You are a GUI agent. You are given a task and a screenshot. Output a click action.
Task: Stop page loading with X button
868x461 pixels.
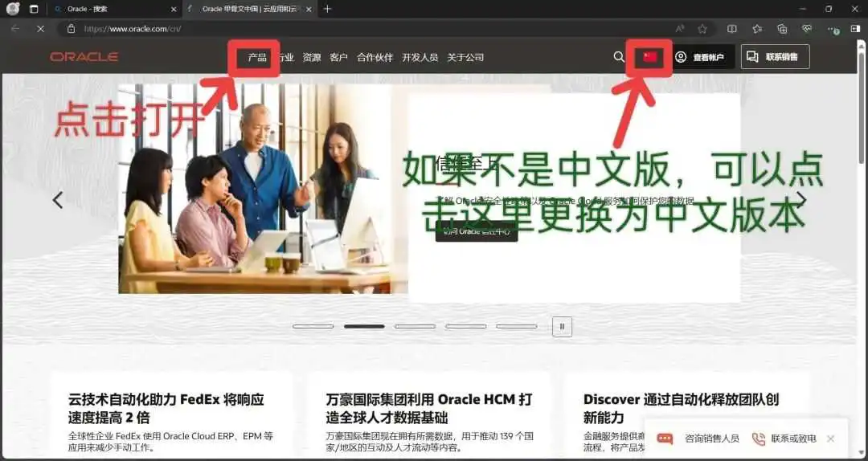point(39,29)
